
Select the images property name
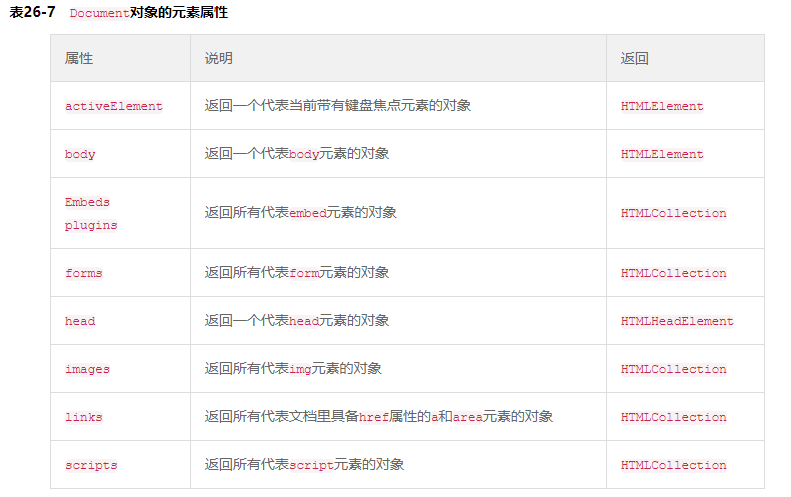coord(87,369)
